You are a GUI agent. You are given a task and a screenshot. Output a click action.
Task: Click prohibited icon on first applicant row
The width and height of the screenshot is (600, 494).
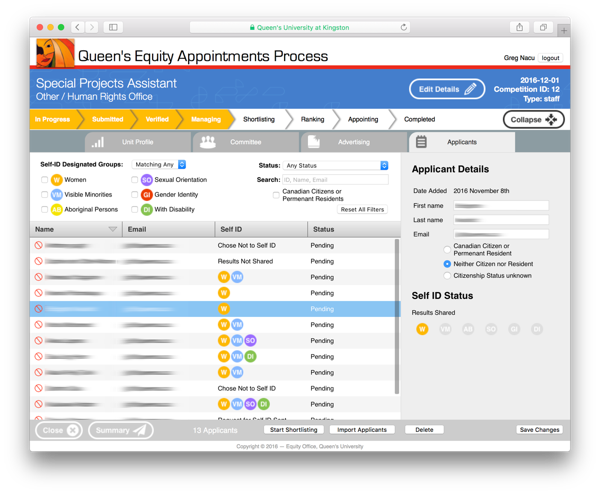coord(38,245)
